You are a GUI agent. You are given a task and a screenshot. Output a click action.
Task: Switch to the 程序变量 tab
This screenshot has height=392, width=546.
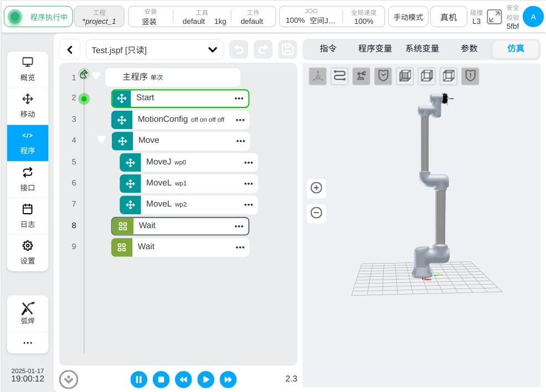[375, 49]
